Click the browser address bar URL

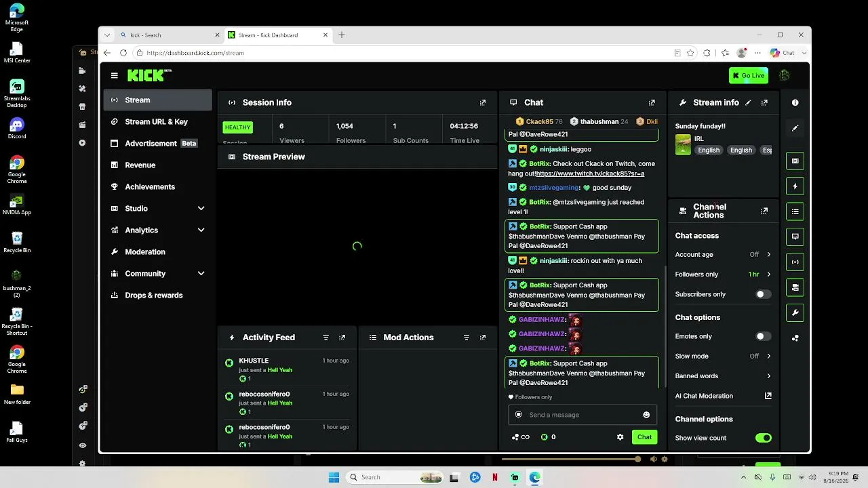click(195, 53)
